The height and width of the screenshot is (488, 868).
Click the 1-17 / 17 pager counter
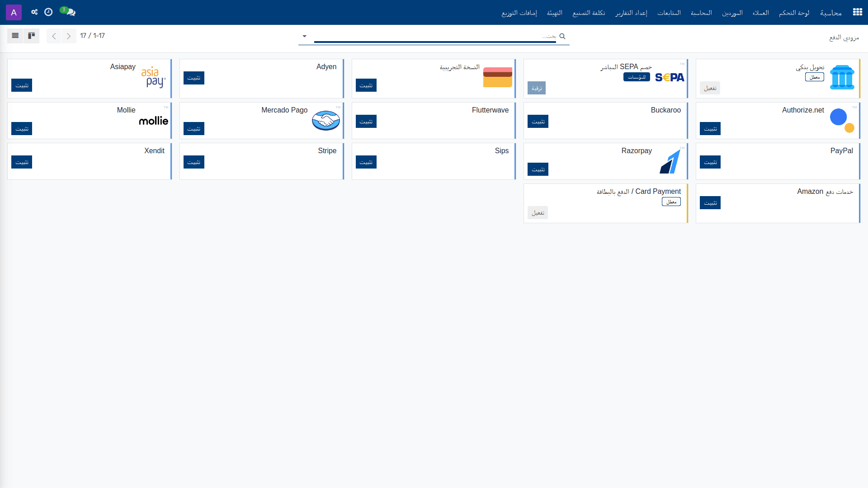click(x=93, y=36)
